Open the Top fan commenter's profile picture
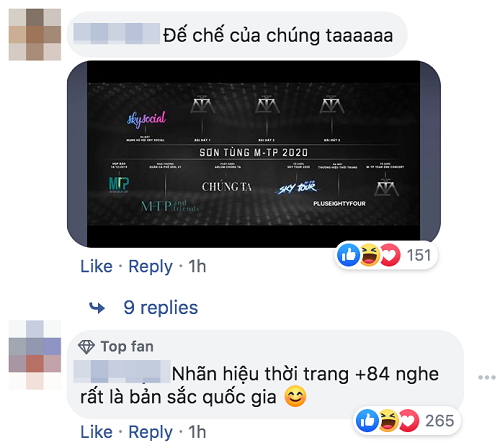The width and height of the screenshot is (500, 448). coord(35,355)
